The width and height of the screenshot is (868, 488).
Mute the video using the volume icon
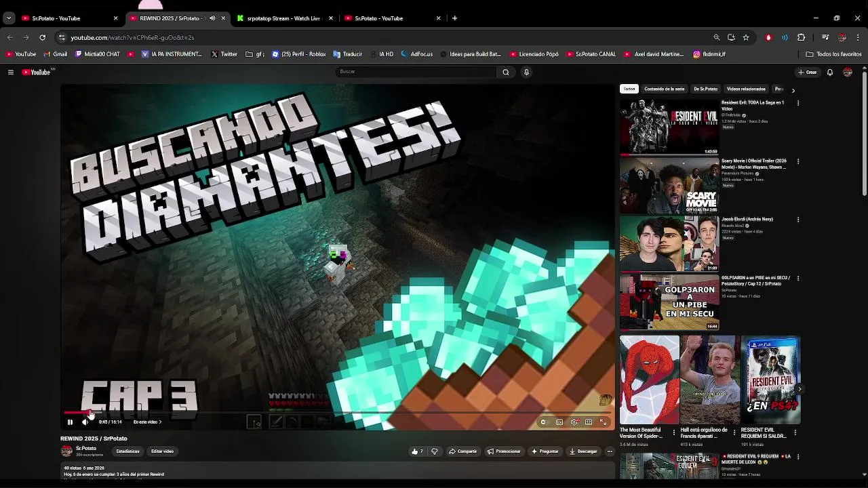85,422
